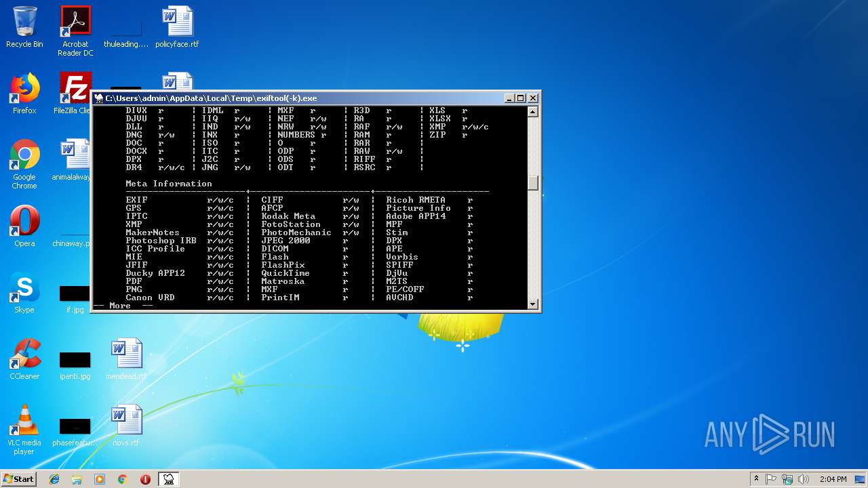Open the volume speaker tray icon
This screenshot has height=488, width=868.
[x=804, y=479]
